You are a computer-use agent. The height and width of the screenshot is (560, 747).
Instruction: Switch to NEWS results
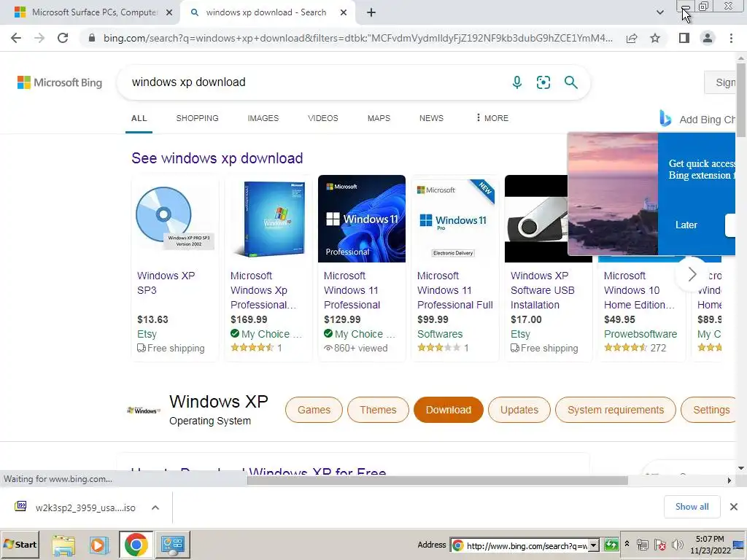point(431,119)
